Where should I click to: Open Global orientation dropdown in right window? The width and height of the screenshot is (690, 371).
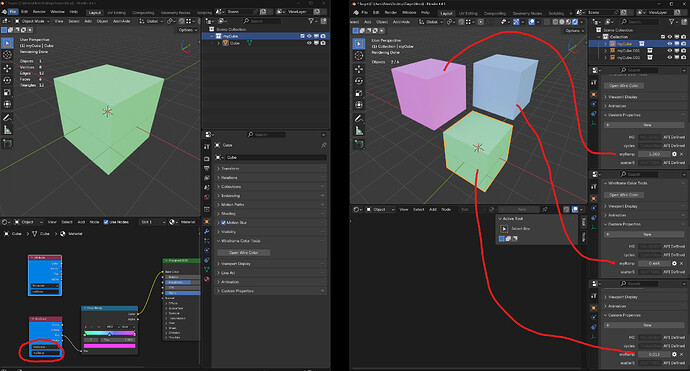(431, 22)
